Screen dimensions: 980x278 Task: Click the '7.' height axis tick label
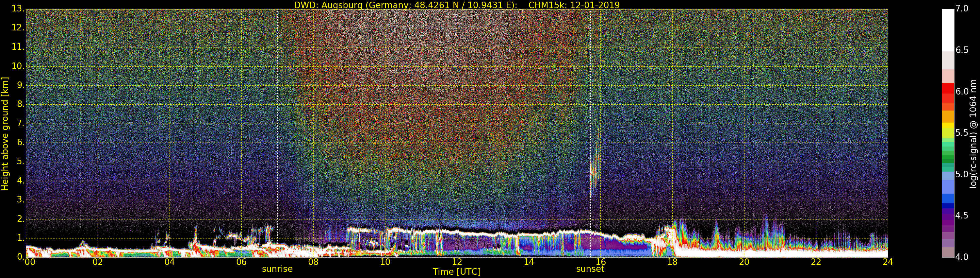tap(21, 124)
